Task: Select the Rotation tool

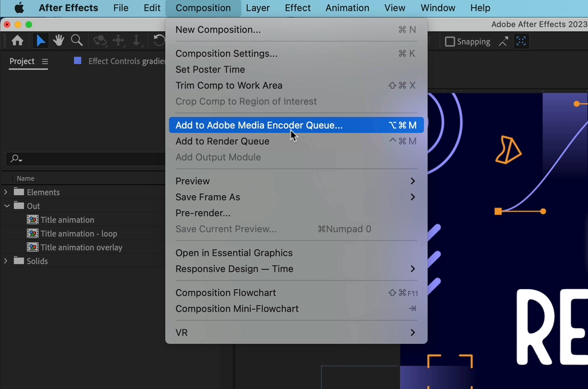Action: tap(158, 40)
